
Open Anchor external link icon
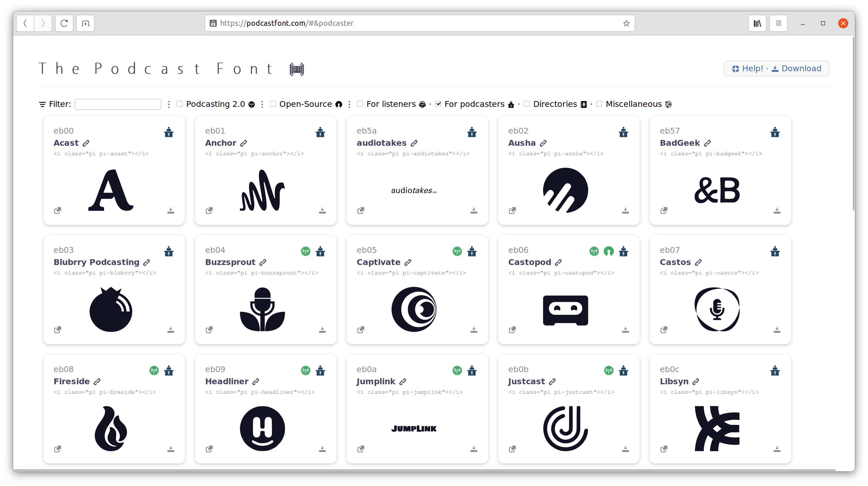tap(209, 211)
